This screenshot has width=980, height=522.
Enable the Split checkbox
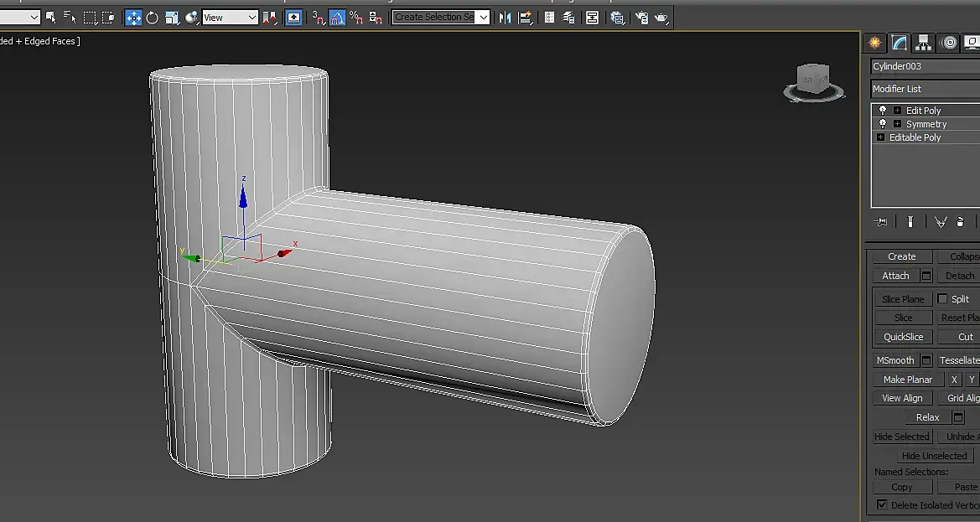point(942,299)
